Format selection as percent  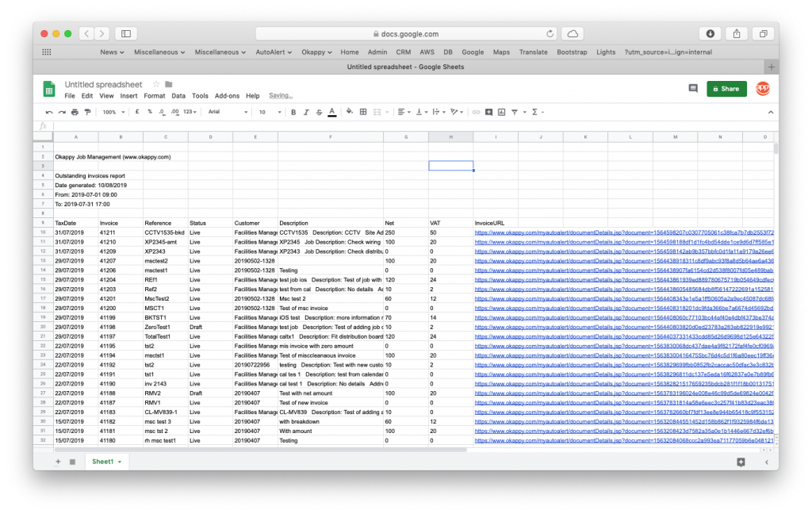150,112
